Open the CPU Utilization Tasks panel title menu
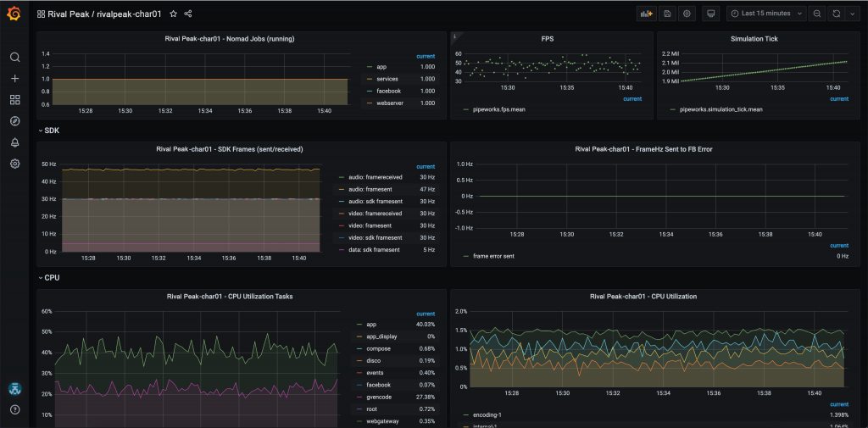This screenshot has width=868, height=428. (230, 297)
